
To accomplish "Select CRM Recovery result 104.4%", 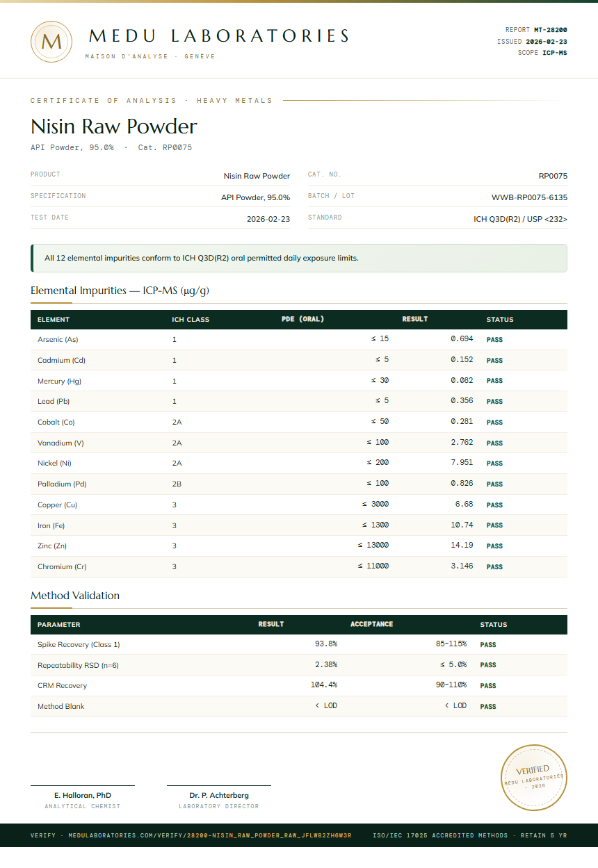I will point(324,685).
